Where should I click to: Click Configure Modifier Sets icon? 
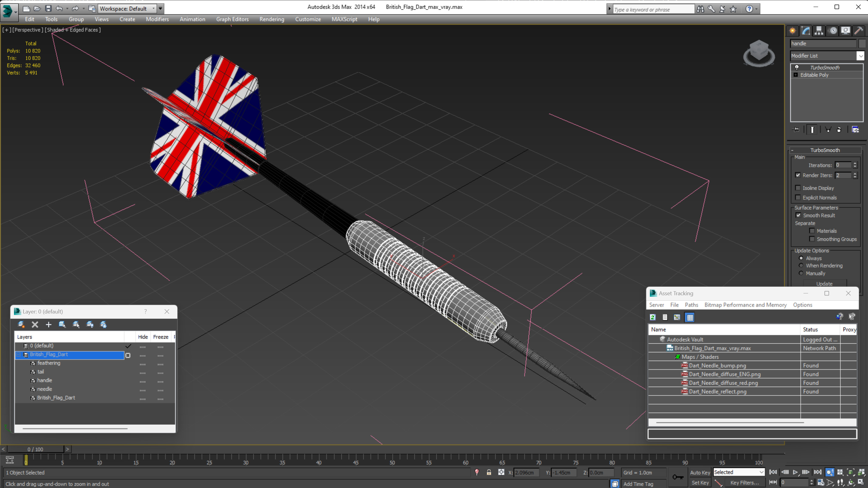pyautogui.click(x=856, y=130)
